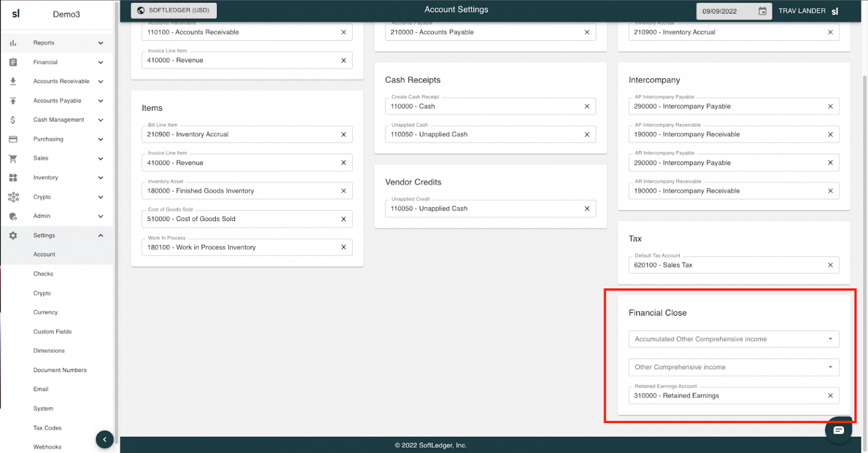
Task: Clear the Default Tax Account Sales Tax field
Action: click(x=830, y=265)
